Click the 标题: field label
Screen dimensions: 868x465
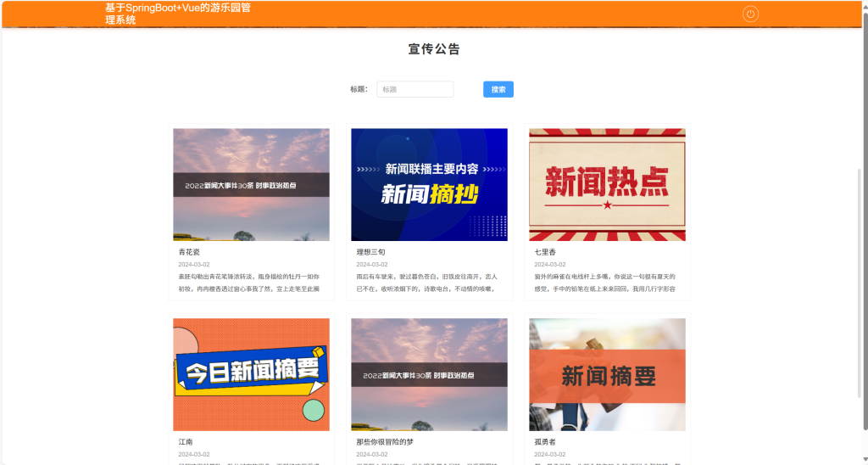359,89
